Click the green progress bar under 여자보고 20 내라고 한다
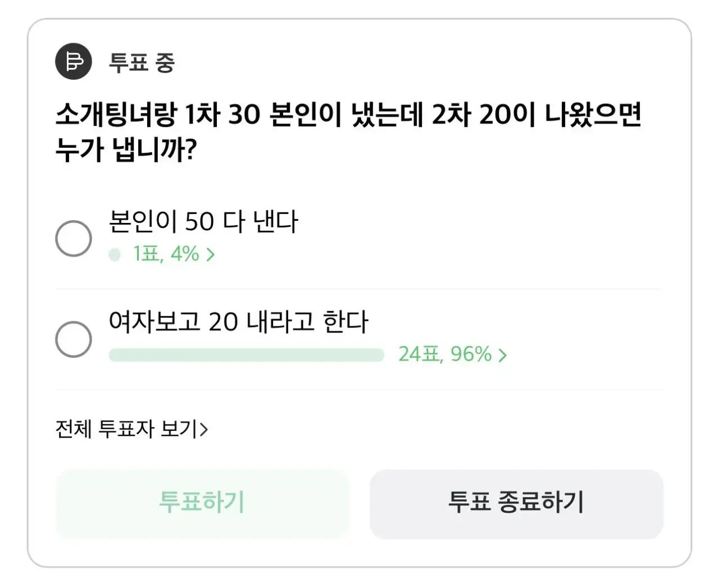 (x=247, y=354)
